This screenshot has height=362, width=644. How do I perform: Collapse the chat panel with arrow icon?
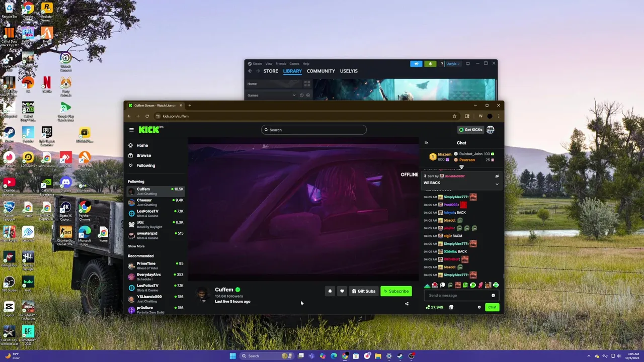coord(426,143)
